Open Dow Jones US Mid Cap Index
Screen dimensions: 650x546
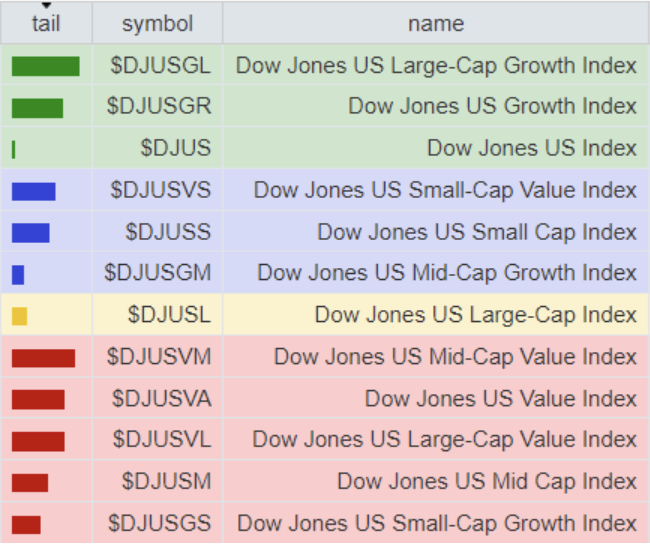tap(486, 482)
